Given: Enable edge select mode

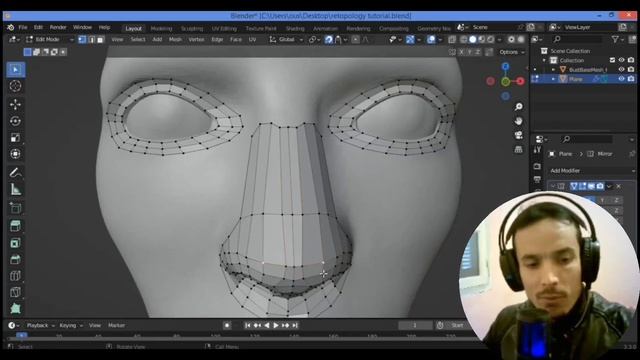Looking at the screenshot, I should (91, 40).
